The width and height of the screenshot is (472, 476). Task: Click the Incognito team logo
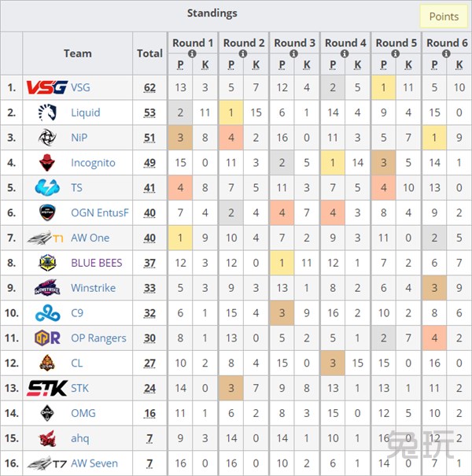46,163
